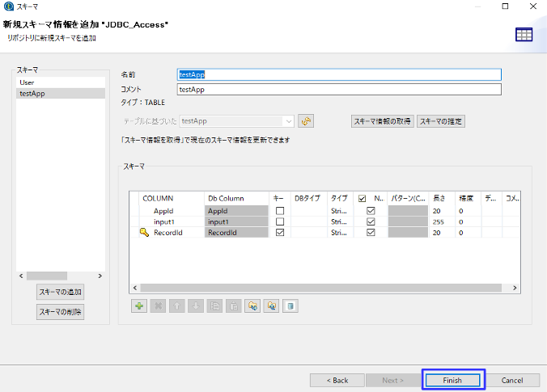The width and height of the screenshot is (547, 392).
Task: Click the input1 cell in COLUMN
Action: (172, 221)
